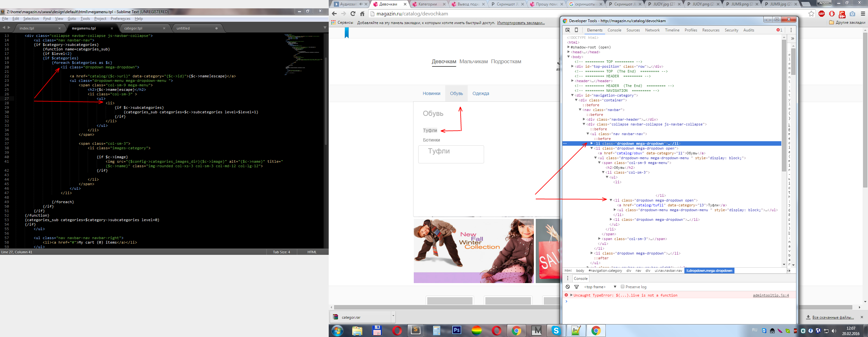868x337 pixels.
Task: Click the Chrome address bar URL
Action: tap(412, 14)
